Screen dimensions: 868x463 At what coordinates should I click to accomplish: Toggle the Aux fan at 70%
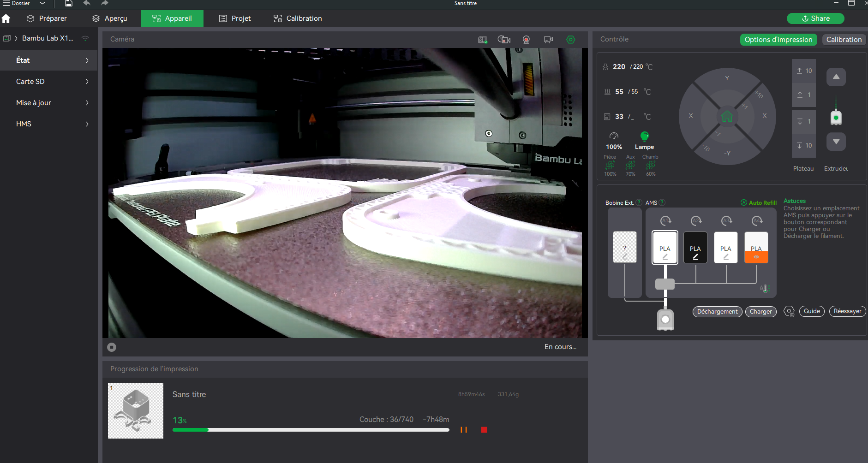630,165
